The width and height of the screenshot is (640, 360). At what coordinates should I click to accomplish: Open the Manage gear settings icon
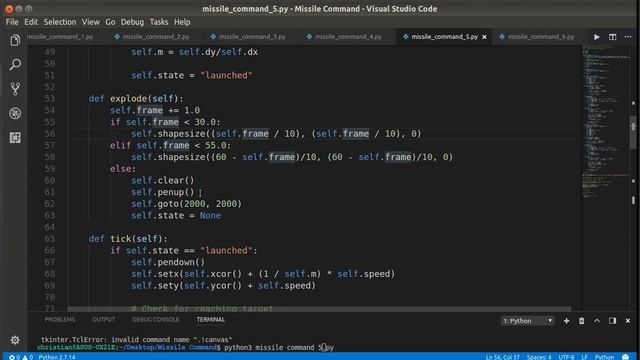(x=15, y=340)
